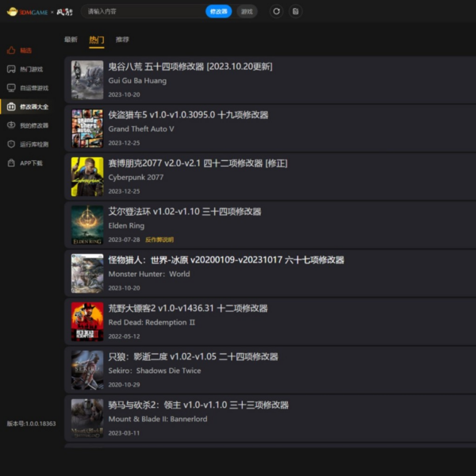Click the date 2023-03-11
Image resolution: width=476 pixels, height=476 pixels.
[x=125, y=433]
